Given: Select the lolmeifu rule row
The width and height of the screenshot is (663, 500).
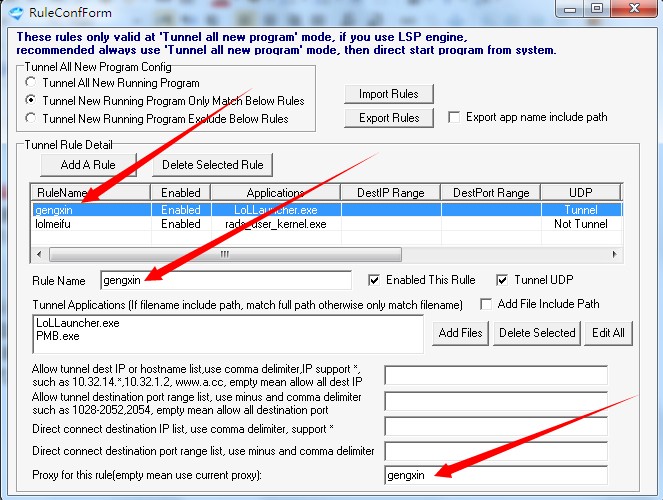Looking at the screenshot, I should click(x=326, y=224).
